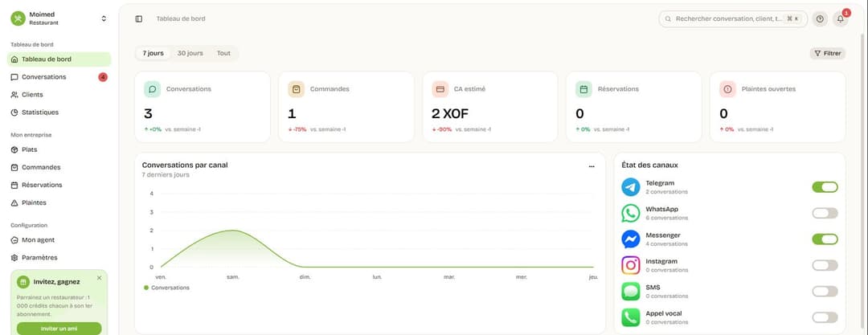Enable the Instagram channel toggle

(825, 265)
